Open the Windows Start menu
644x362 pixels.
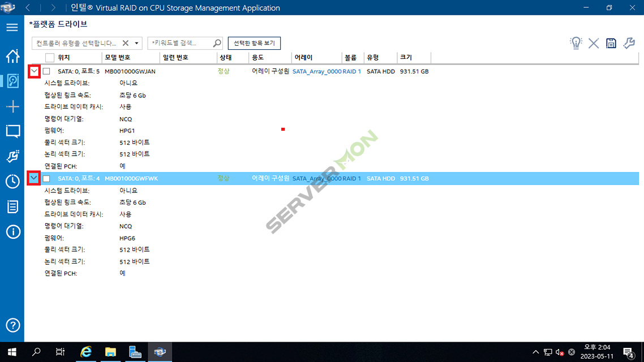12,352
